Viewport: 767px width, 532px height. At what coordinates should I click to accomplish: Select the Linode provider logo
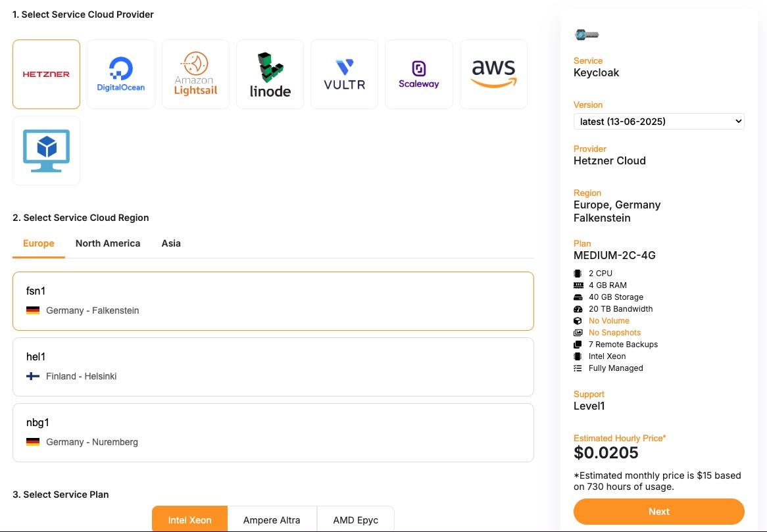[270, 74]
